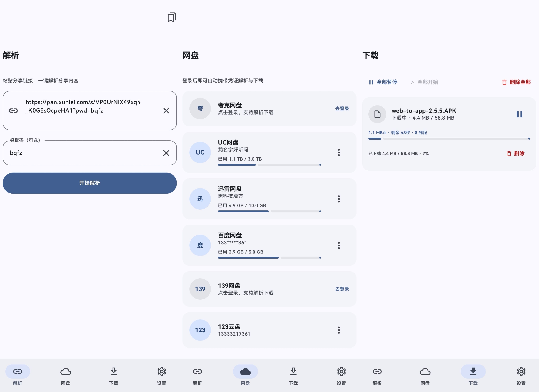This screenshot has width=539, height=392.
Task: Click the APK download progress bar
Action: [449, 139]
